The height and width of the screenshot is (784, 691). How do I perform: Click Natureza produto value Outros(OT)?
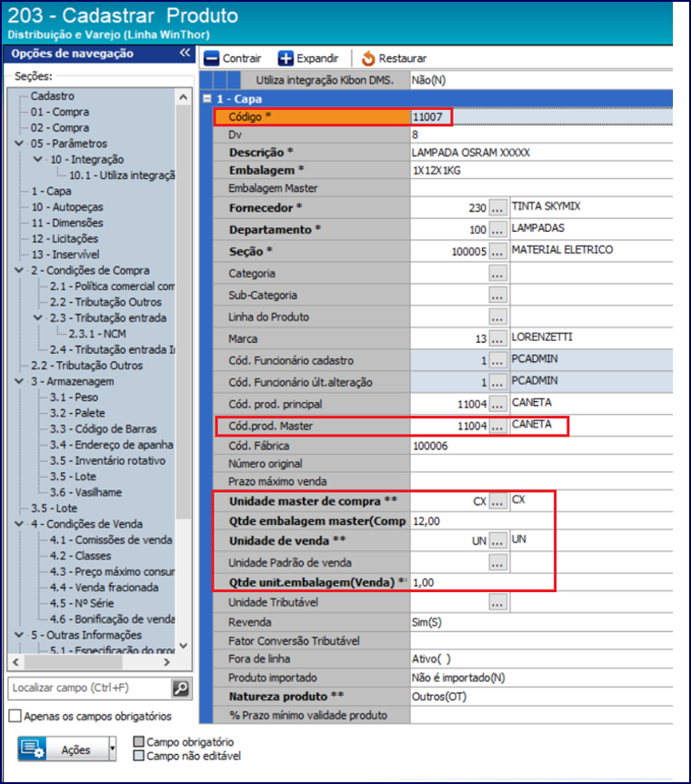pos(542,697)
